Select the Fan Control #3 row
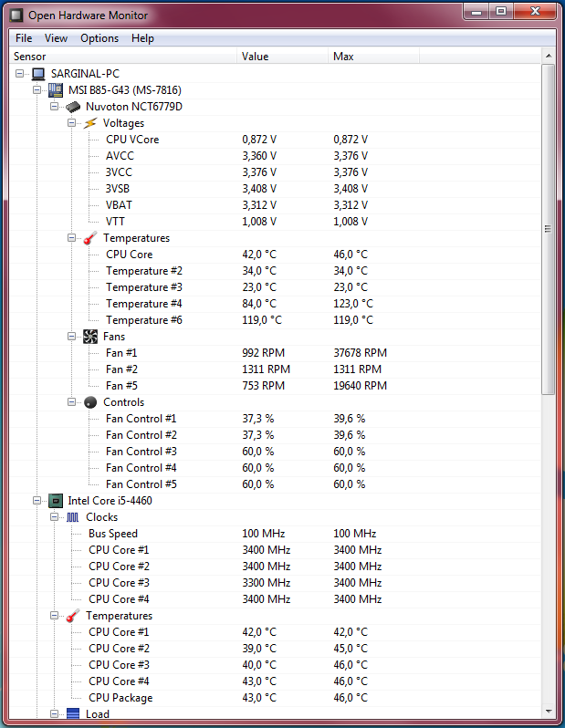 (x=275, y=452)
